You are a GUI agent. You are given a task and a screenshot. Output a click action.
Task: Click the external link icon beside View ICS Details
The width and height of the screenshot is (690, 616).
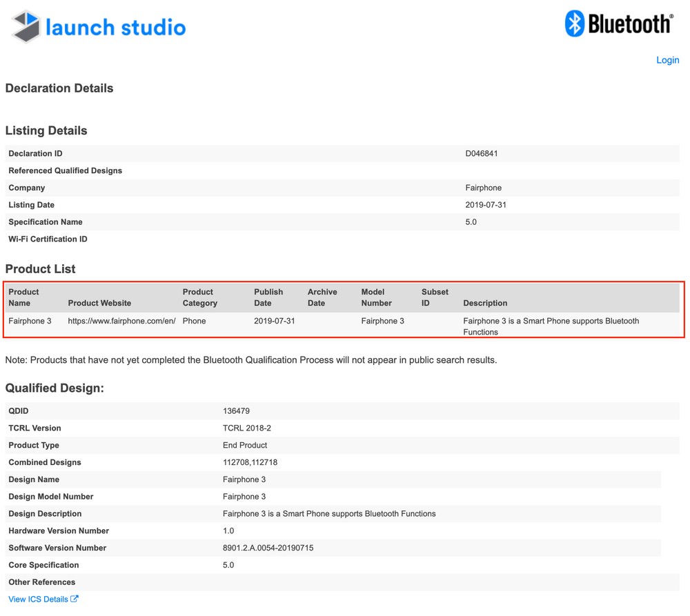[x=75, y=598]
